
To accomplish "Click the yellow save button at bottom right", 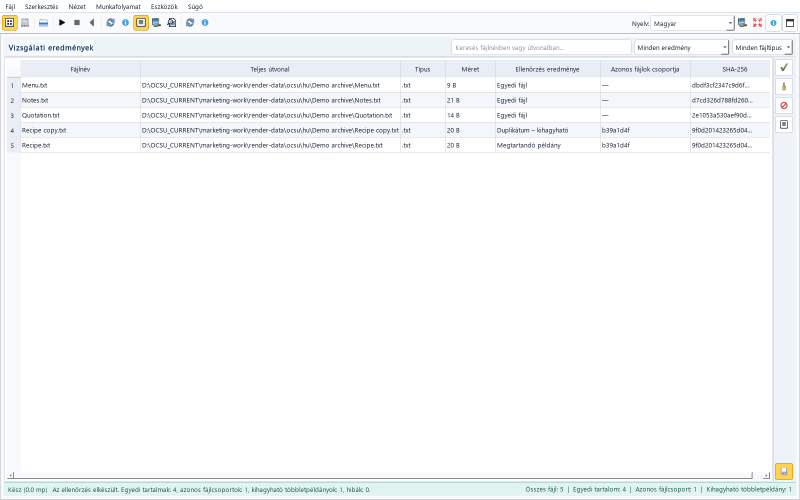I will pos(784,471).
